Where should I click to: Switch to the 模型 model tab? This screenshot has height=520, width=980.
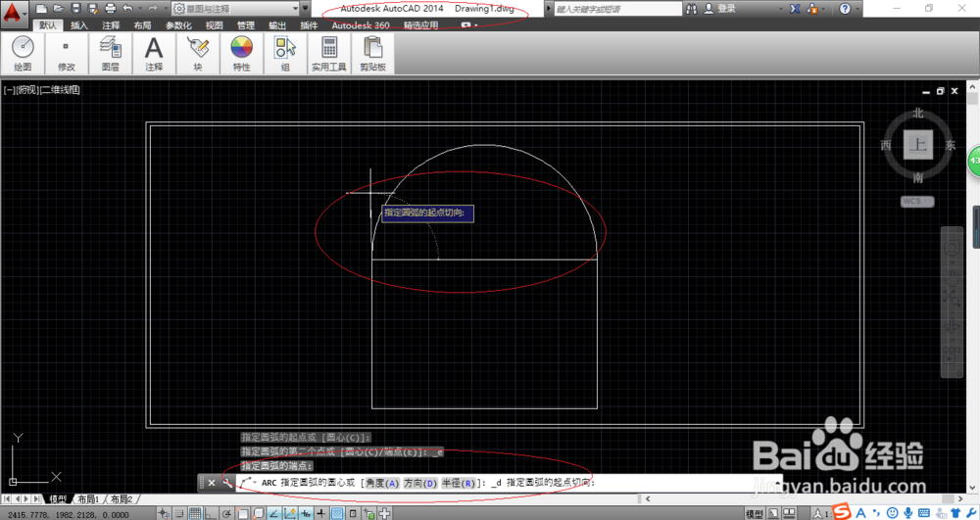[x=58, y=499]
